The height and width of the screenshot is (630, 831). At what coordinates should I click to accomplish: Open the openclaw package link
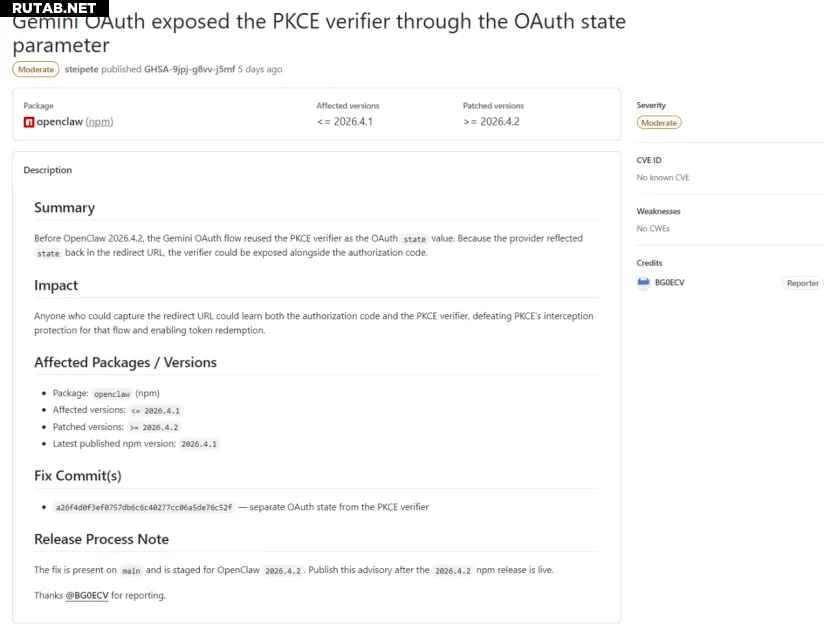59,122
